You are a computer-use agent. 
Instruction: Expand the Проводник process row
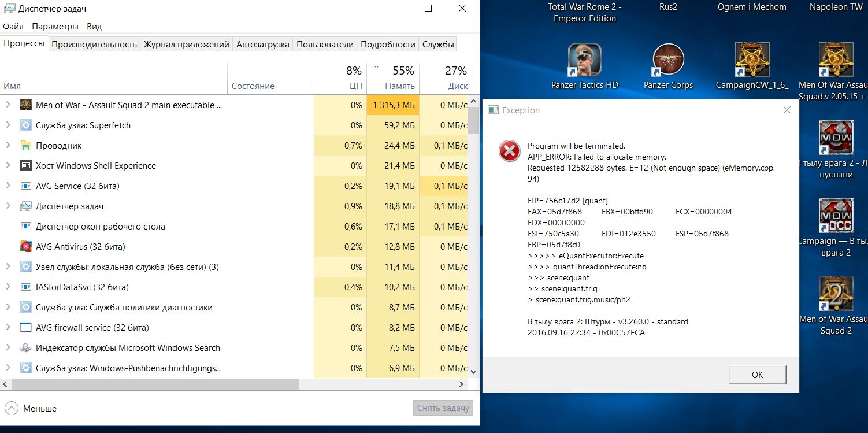tap(8, 145)
